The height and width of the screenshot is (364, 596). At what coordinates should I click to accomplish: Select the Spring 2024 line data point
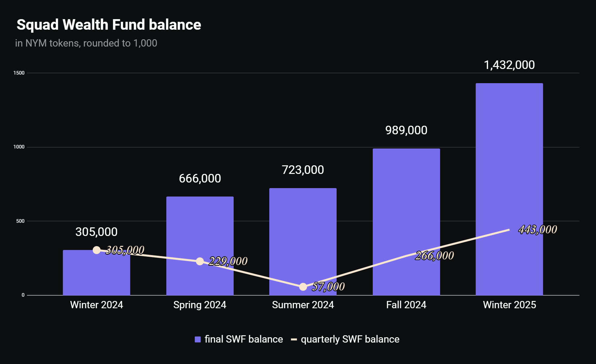(200, 261)
